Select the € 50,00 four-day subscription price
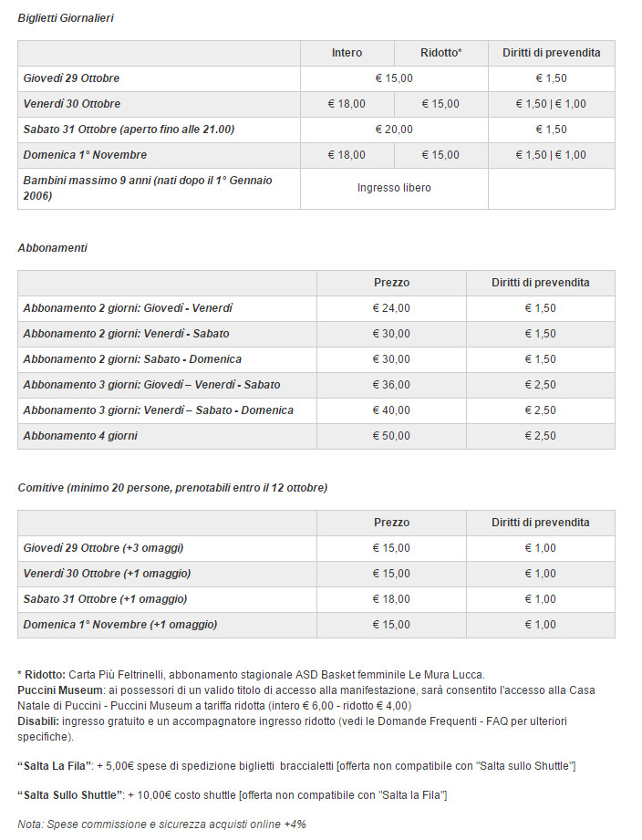 pyautogui.click(x=391, y=436)
